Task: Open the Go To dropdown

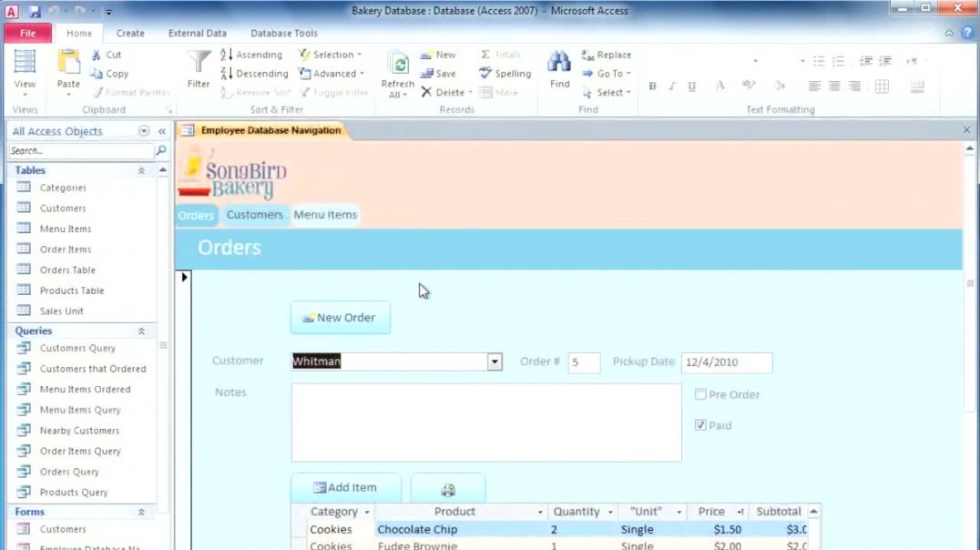Action: pyautogui.click(x=607, y=74)
